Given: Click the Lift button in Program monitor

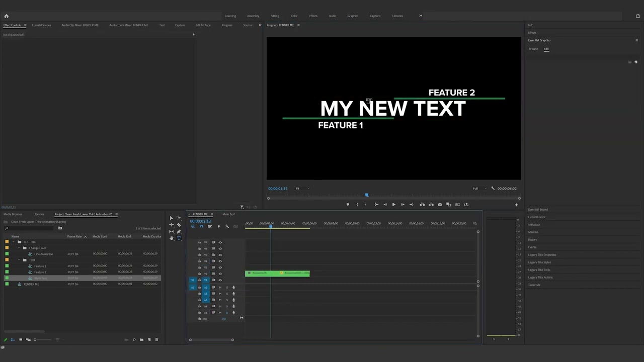Looking at the screenshot, I should tap(422, 205).
